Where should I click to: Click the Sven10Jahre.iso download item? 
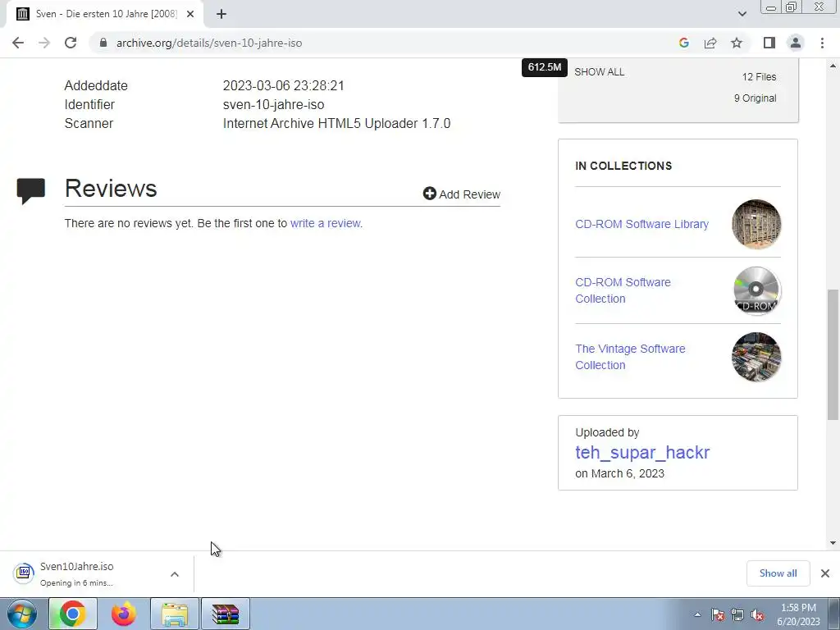[97, 573]
